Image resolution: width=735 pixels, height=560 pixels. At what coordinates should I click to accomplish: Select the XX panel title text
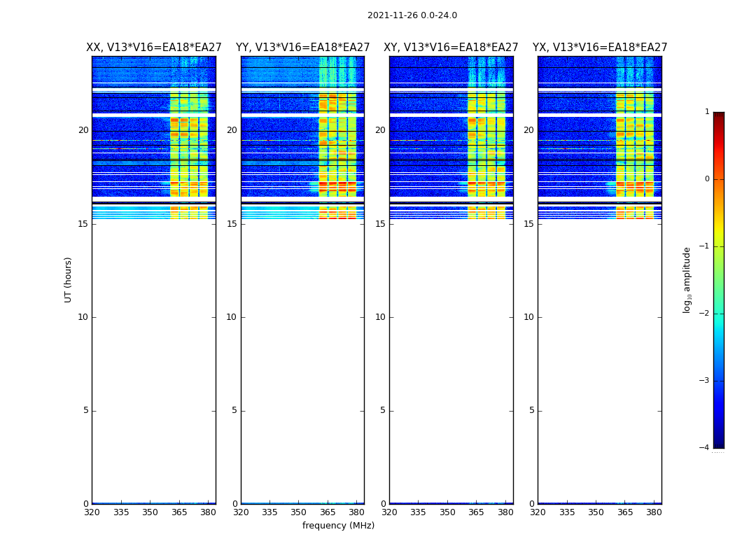[x=153, y=48]
